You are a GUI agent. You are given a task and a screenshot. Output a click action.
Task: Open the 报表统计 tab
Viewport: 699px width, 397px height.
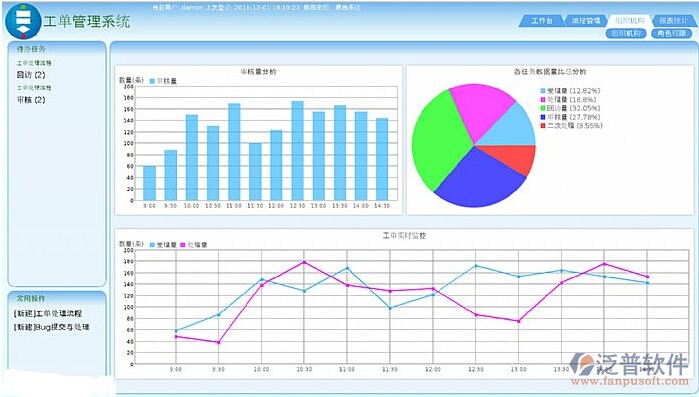pos(673,20)
